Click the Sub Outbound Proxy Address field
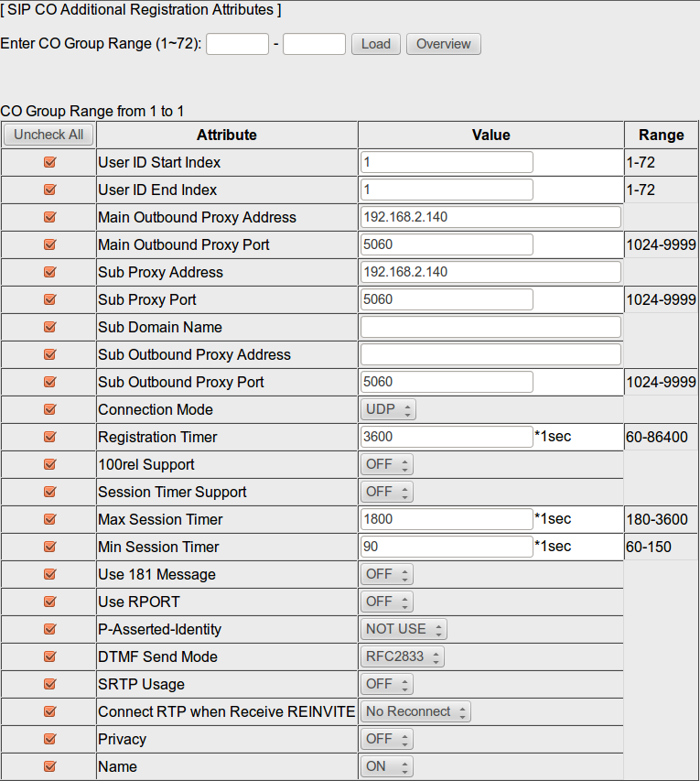The image size is (700, 781). click(490, 354)
